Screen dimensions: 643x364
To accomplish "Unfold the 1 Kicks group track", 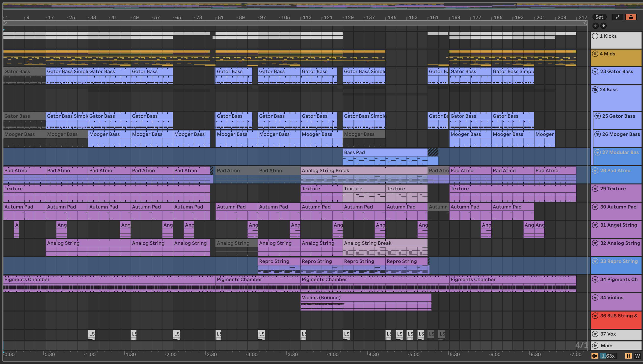I will pyautogui.click(x=595, y=36).
